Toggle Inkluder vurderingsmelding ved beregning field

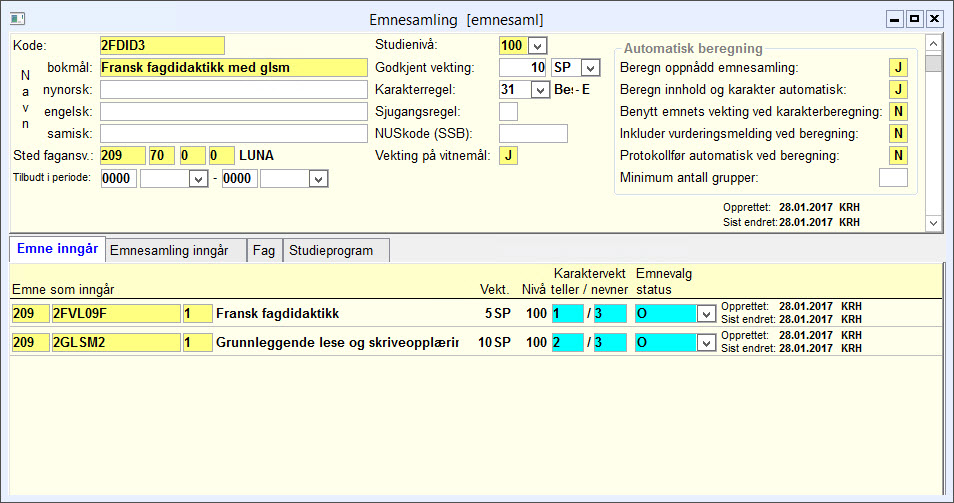point(898,133)
